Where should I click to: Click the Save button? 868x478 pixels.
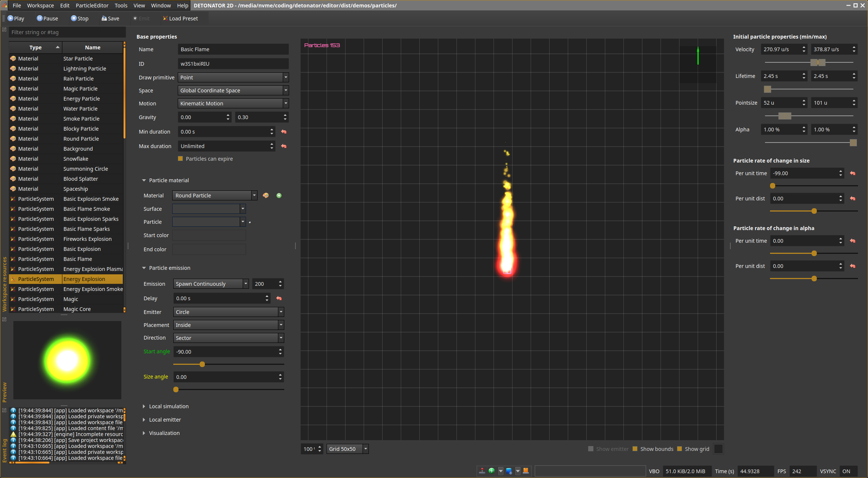click(110, 19)
